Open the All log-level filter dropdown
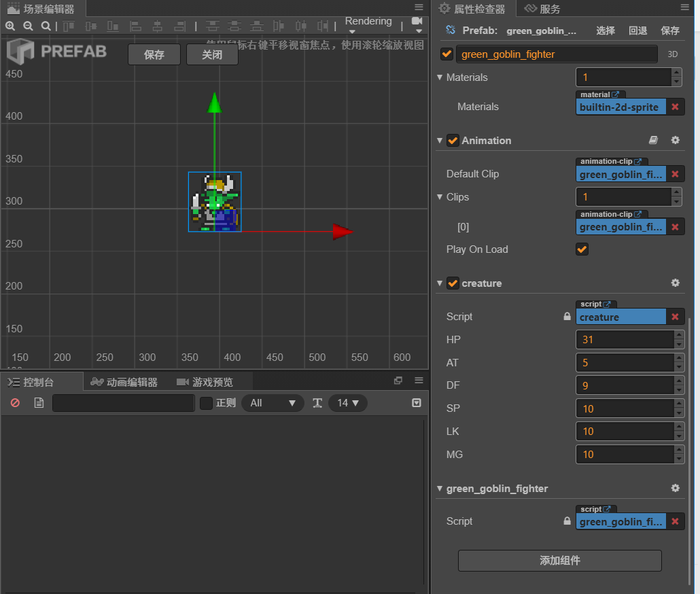Image resolution: width=700 pixels, height=594 pixels. coord(273,403)
